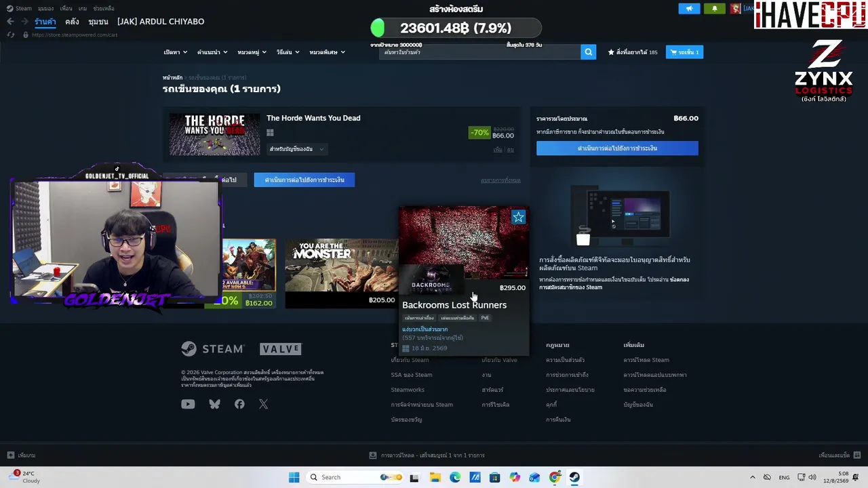Click the checkout button below the cart item
Screen dimensions: 868x488
click(x=304, y=180)
